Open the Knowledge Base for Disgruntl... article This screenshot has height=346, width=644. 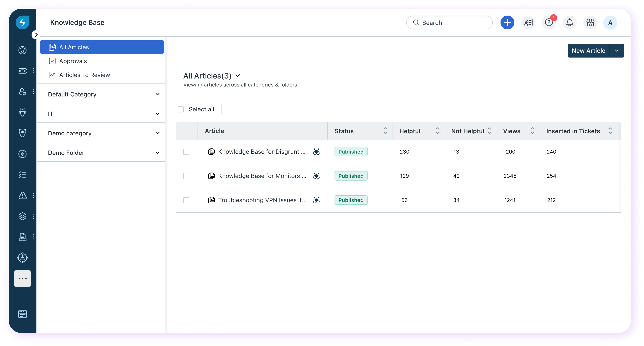pos(261,152)
